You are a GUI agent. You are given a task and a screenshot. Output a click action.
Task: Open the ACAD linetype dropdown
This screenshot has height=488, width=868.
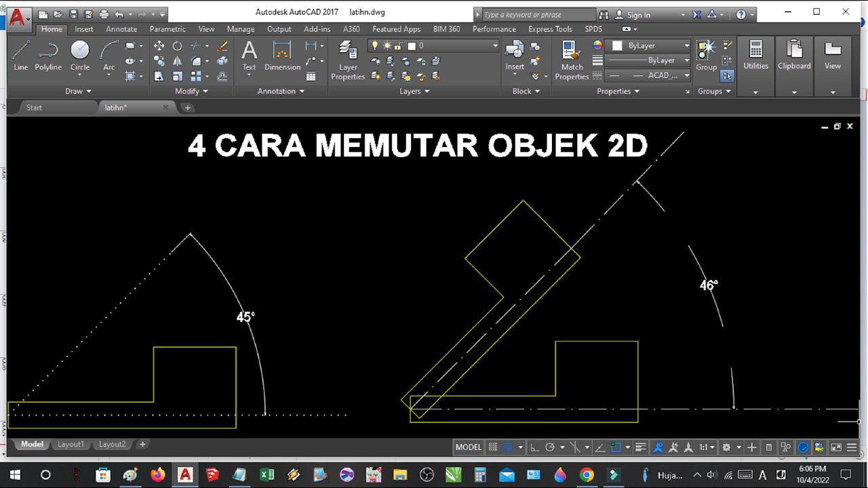coord(648,75)
